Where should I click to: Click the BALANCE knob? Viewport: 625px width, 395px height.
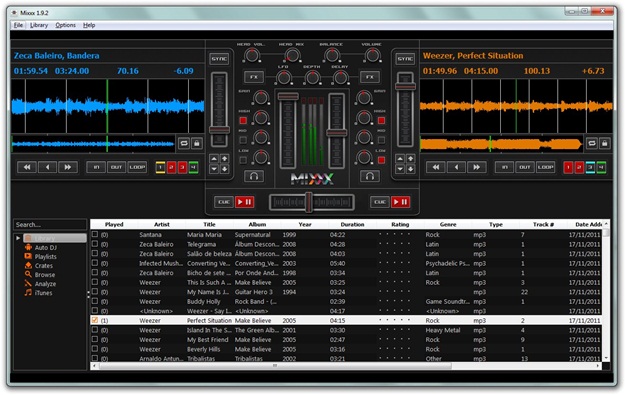pos(332,55)
